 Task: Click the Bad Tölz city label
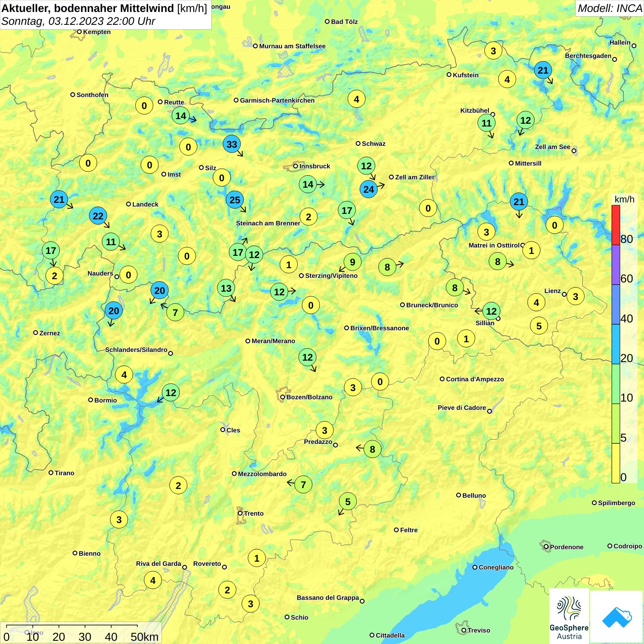(x=344, y=22)
